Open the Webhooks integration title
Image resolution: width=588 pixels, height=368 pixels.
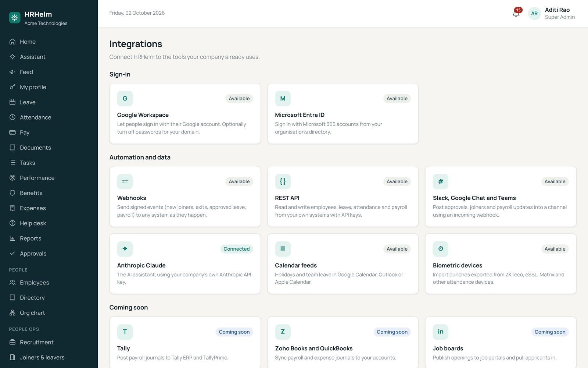pyautogui.click(x=132, y=198)
